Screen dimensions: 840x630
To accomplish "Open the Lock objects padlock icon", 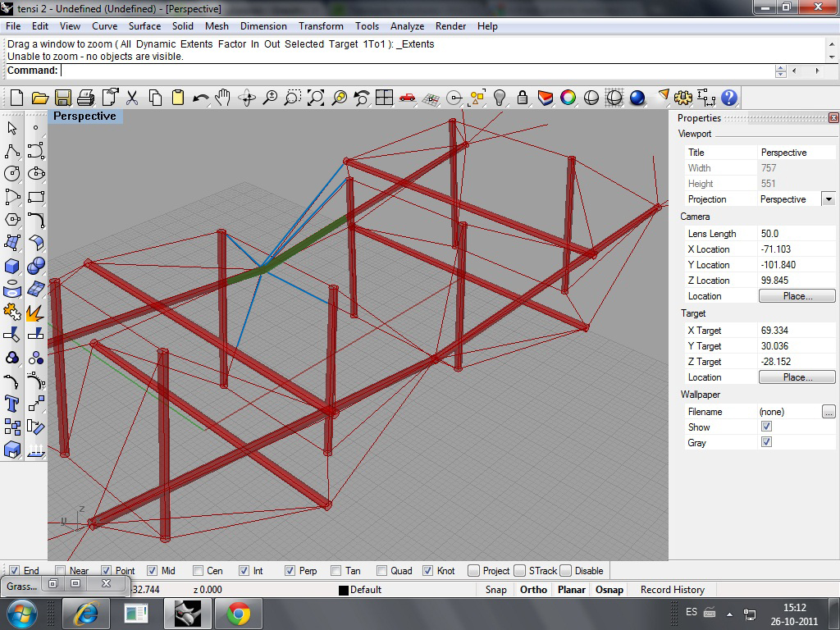I will [523, 98].
